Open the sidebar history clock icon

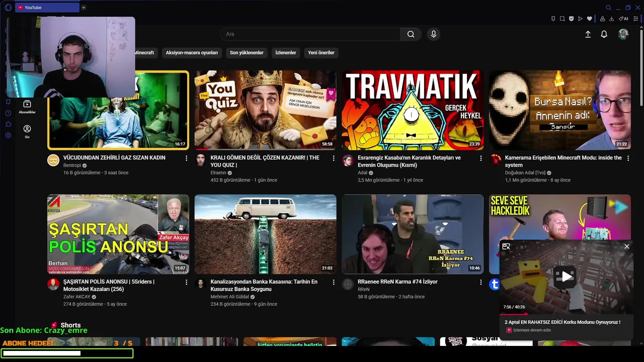pos(8,113)
